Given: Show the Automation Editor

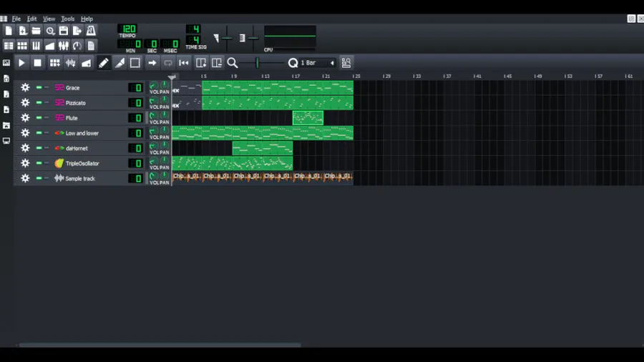Looking at the screenshot, I should 50,46.
